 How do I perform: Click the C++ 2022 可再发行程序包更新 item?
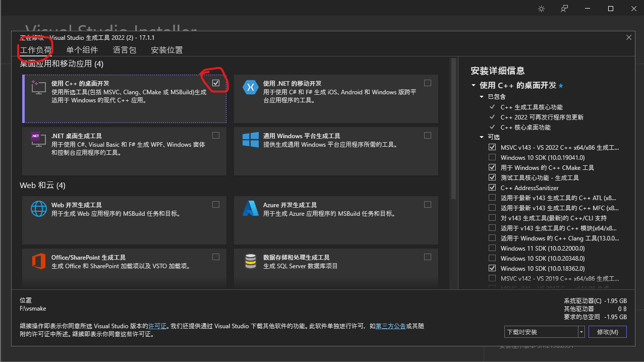coord(542,117)
